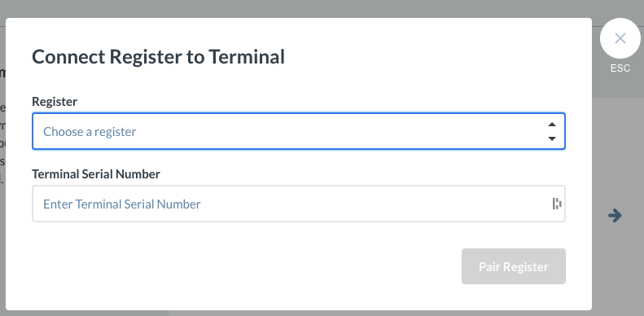Select the Choose a register placeholder text
Image resolution: width=644 pixels, height=316 pixels.
coord(90,131)
